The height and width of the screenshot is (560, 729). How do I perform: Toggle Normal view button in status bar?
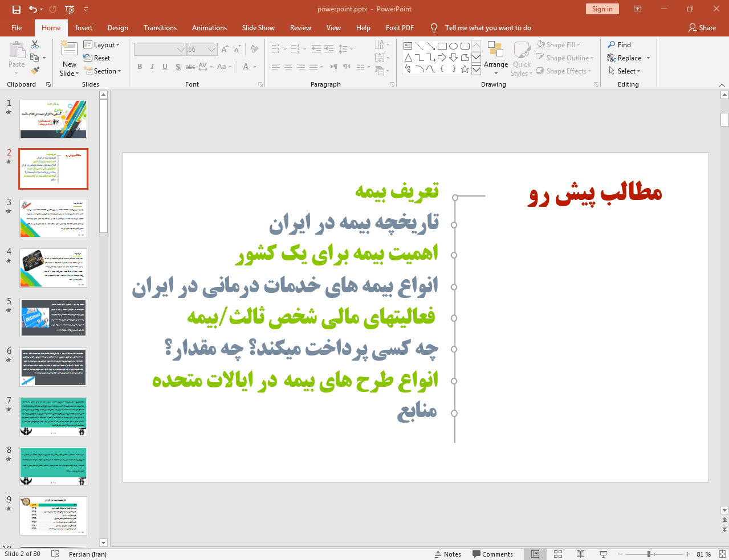click(535, 554)
